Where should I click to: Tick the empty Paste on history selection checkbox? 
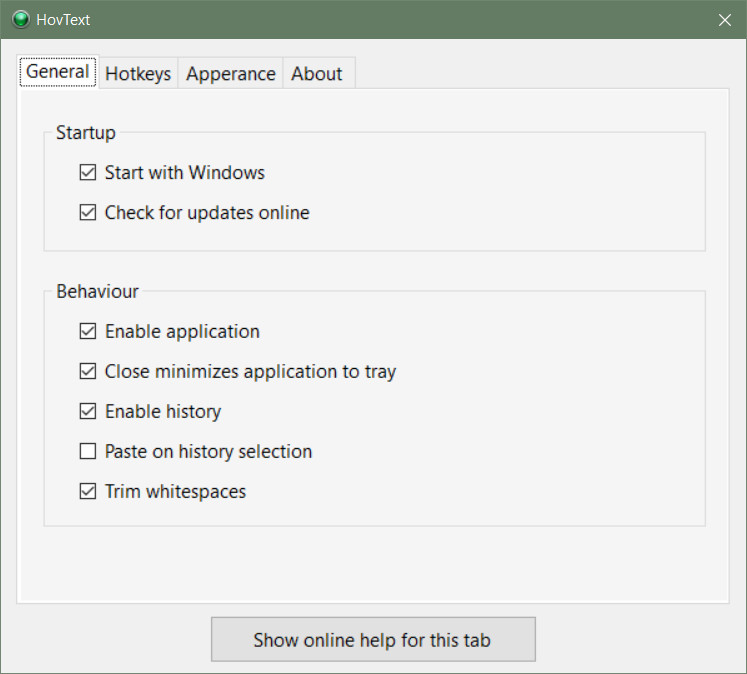(88, 451)
